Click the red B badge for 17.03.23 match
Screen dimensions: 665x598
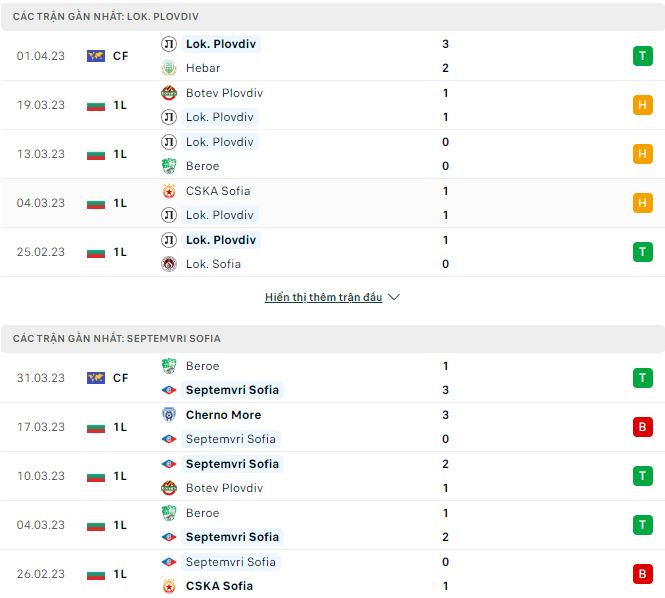[x=642, y=427]
